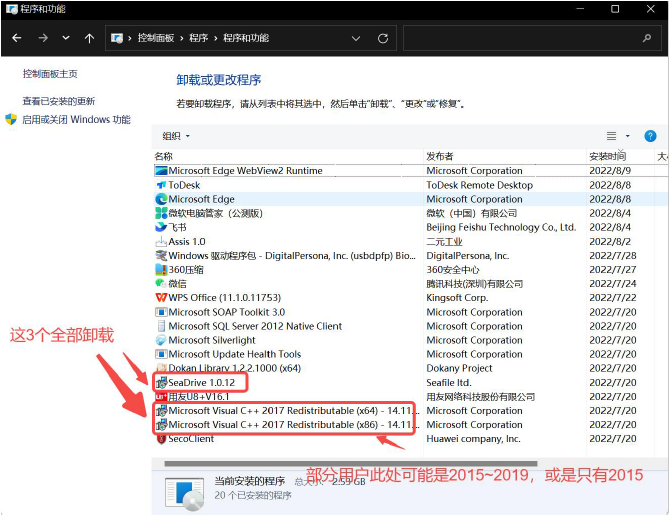Click Huawei company, Inc. publisher cell
The width and height of the screenshot is (669, 520).
tap(473, 439)
